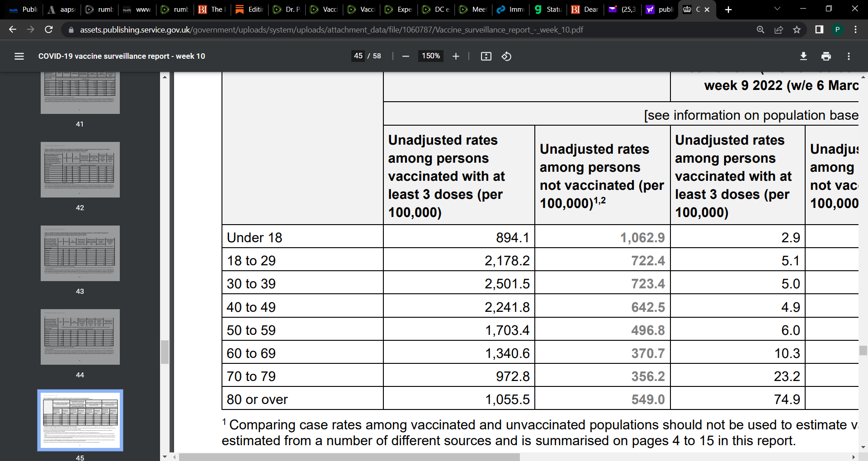Select page 41 thumbnail
The height and width of the screenshot is (461, 868).
coord(80,93)
